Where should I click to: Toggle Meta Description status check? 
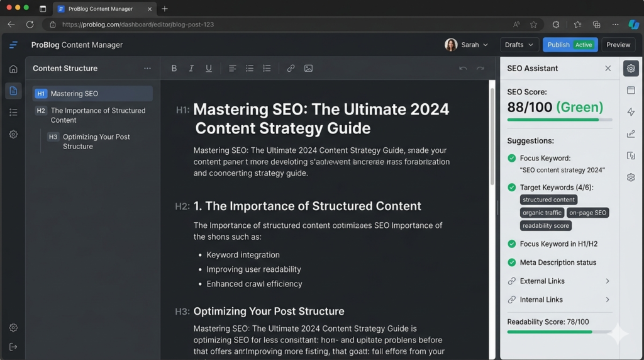click(511, 262)
